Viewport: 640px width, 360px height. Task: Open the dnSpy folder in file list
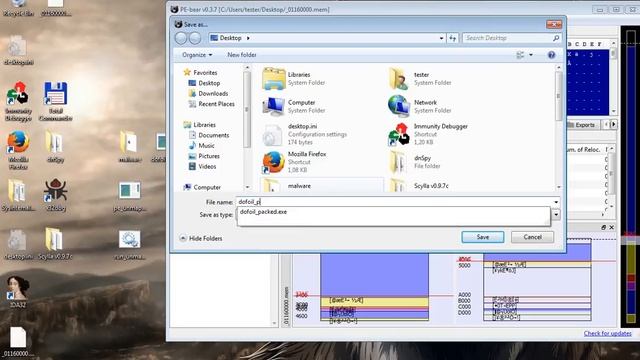tap(398, 162)
